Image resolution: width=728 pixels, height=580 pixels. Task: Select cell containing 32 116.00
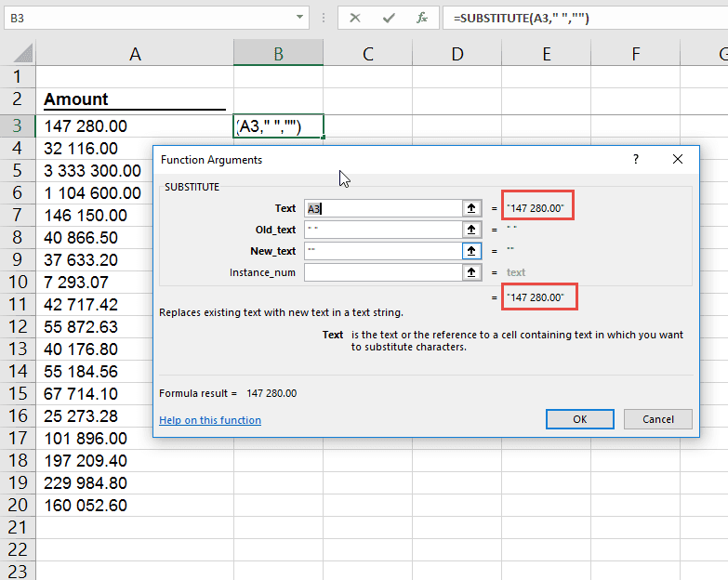tap(94, 149)
